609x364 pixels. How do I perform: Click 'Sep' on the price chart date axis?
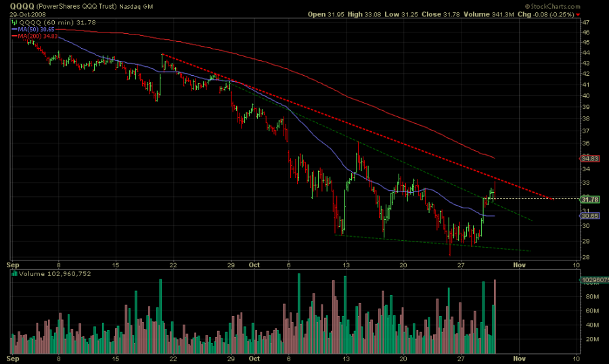click(x=13, y=265)
